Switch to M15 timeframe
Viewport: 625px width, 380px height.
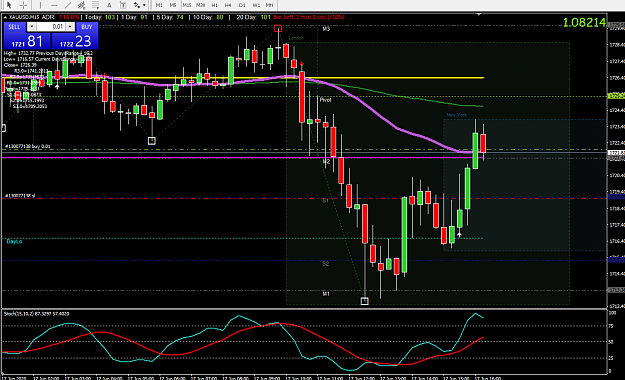(x=187, y=5)
